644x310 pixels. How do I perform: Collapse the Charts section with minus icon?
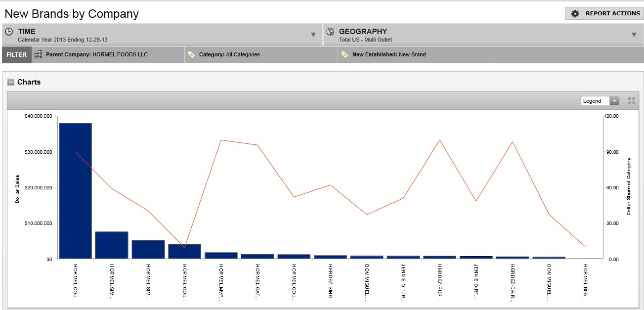coord(10,82)
